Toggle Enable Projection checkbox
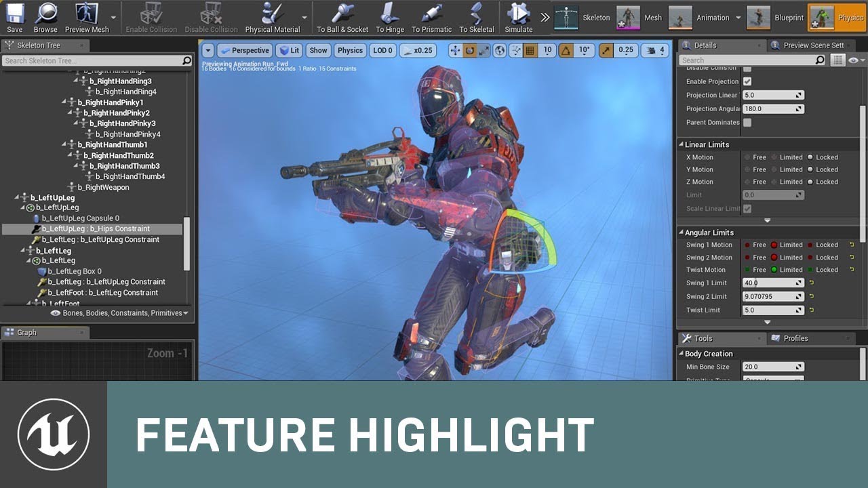868x488 pixels. pos(747,81)
